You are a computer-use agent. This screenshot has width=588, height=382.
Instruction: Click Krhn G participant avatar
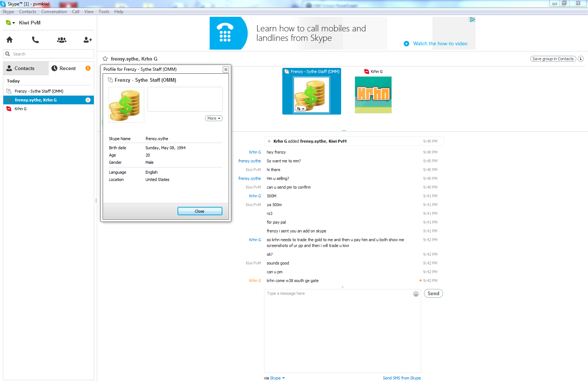[x=373, y=95]
